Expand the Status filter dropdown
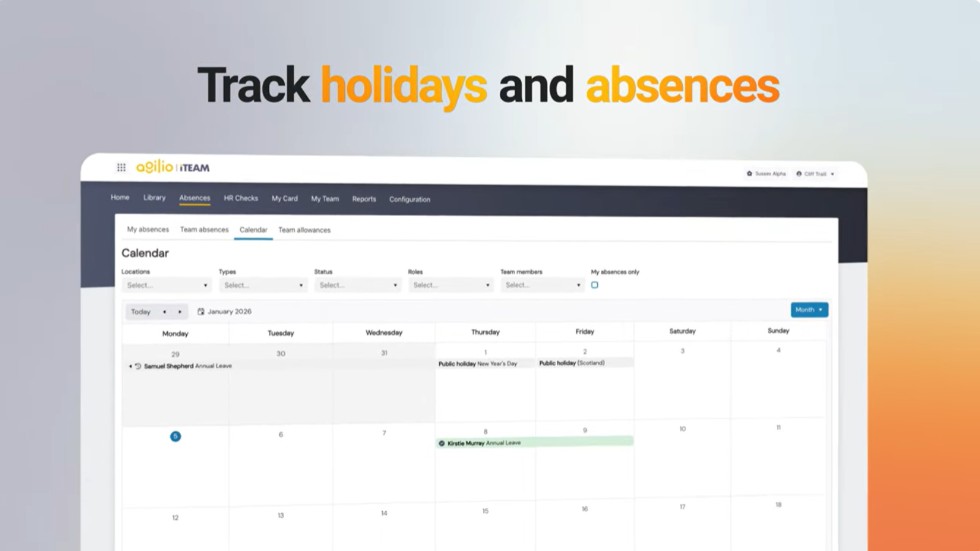 358,285
